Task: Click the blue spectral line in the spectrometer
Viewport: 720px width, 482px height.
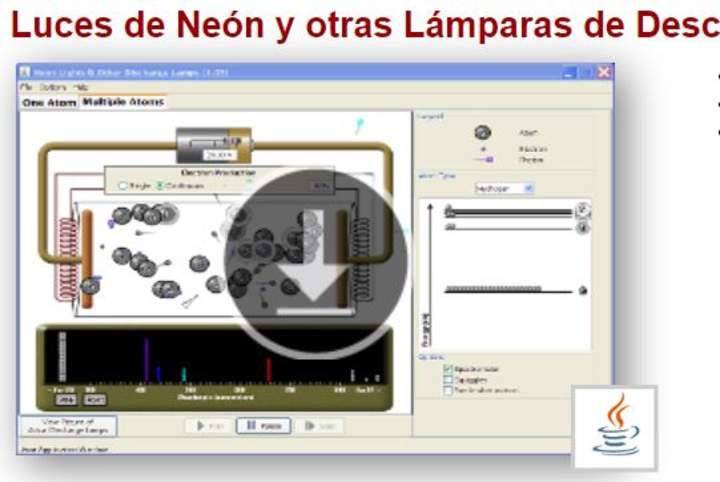Action: pyautogui.click(x=158, y=374)
